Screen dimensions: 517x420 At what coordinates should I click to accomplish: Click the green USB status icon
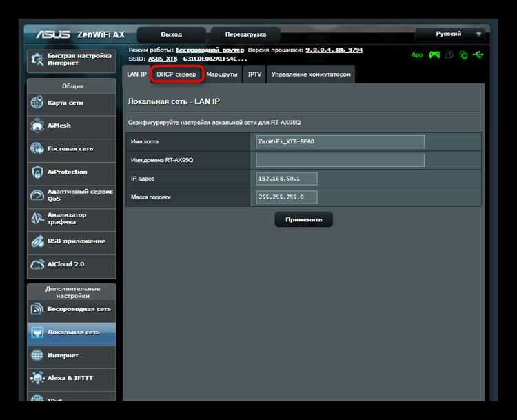(478, 54)
